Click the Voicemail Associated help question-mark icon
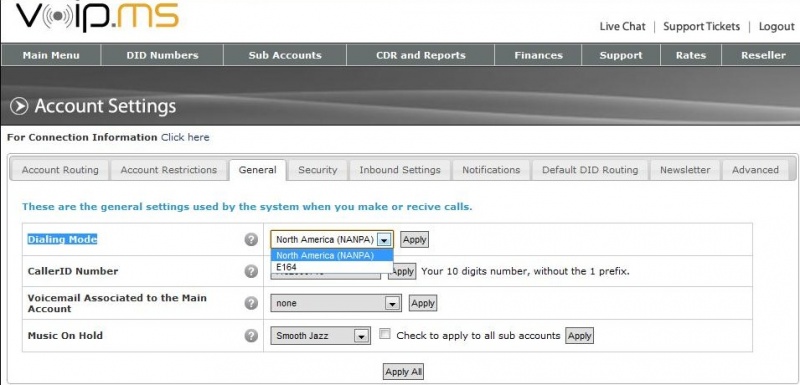 coord(251,303)
